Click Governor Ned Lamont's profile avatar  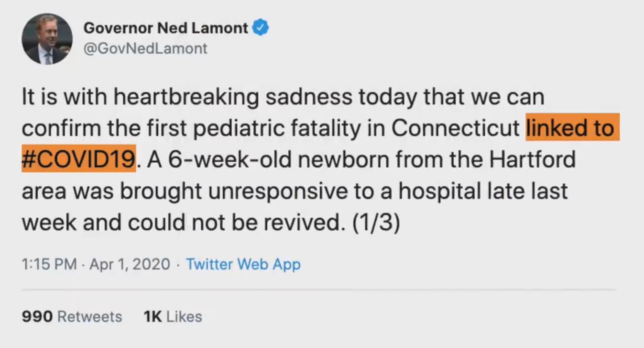[x=47, y=39]
